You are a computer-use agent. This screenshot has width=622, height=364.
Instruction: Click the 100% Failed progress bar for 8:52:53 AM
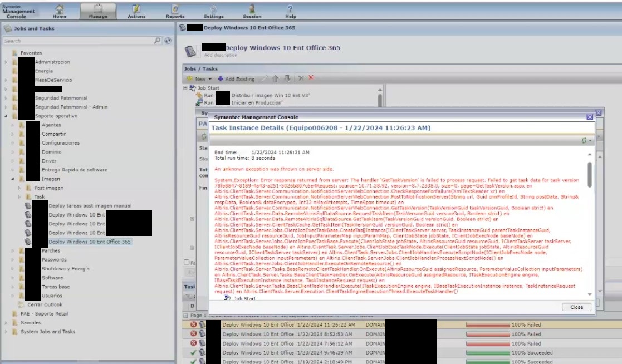pos(488,335)
